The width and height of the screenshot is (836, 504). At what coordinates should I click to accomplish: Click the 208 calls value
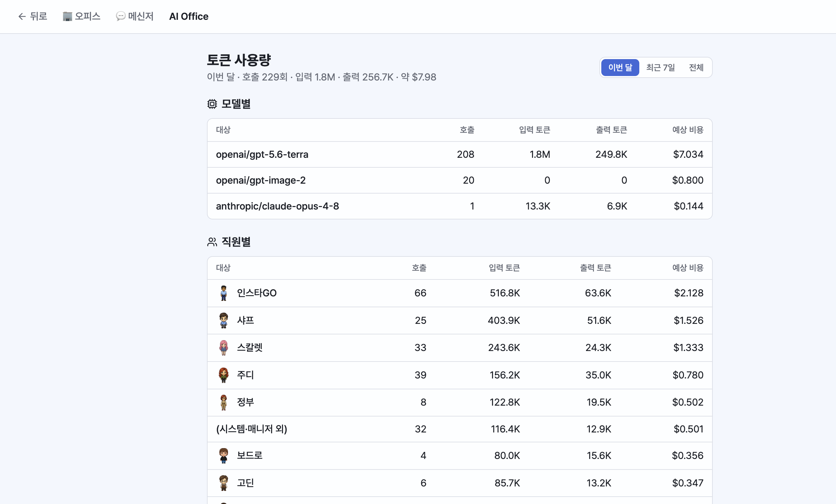tap(466, 154)
